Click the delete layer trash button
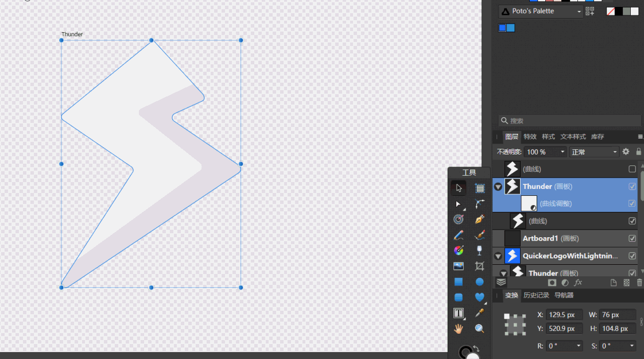The width and height of the screenshot is (644, 359). coord(639,282)
